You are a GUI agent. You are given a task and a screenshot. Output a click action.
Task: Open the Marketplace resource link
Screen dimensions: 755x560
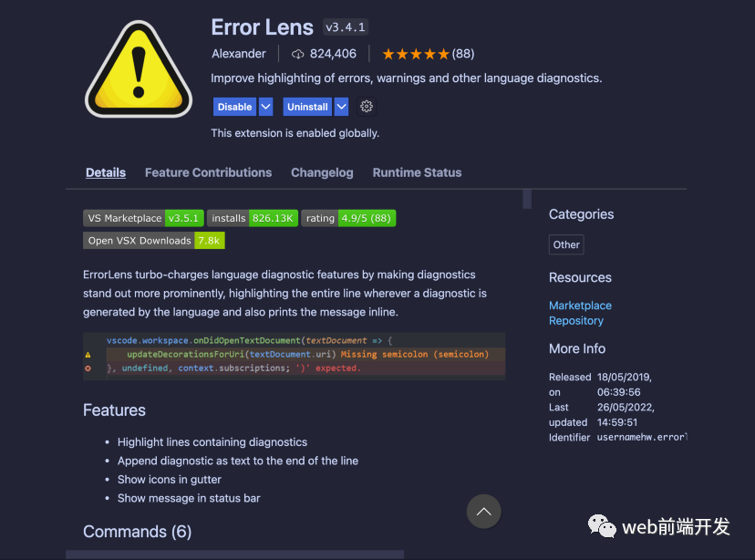(580, 306)
